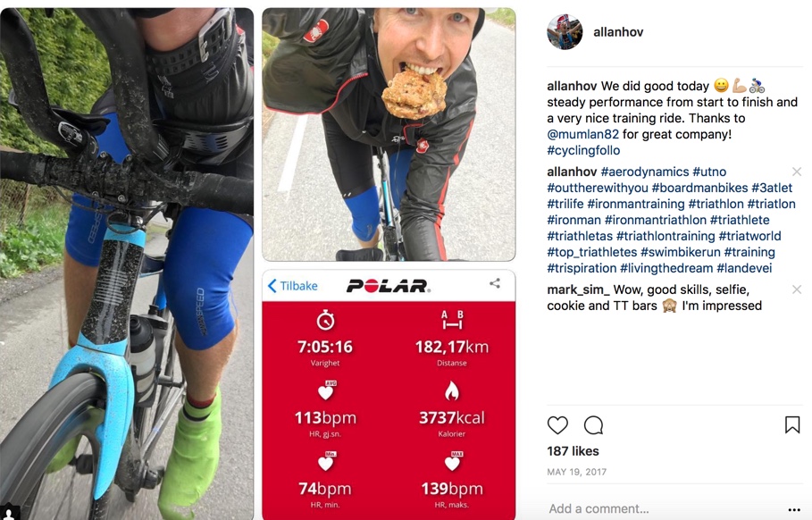Open comments via speech bubble icon
The width and height of the screenshot is (812, 520).
593,425
